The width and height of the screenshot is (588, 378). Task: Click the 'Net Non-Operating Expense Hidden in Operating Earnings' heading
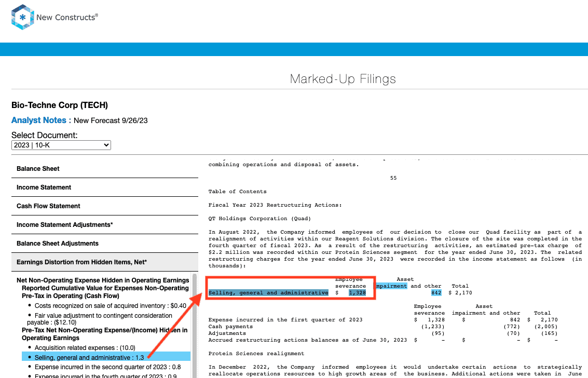coord(103,280)
